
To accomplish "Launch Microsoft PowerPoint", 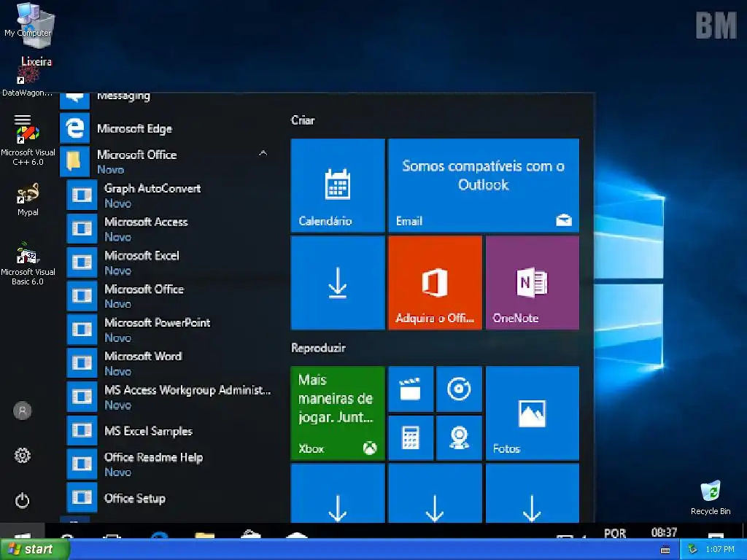I will 171,330.
